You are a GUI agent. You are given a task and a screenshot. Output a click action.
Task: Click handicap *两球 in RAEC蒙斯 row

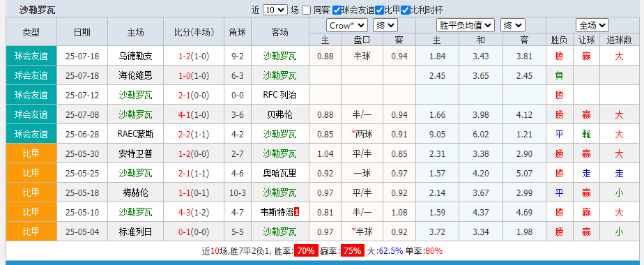point(362,134)
